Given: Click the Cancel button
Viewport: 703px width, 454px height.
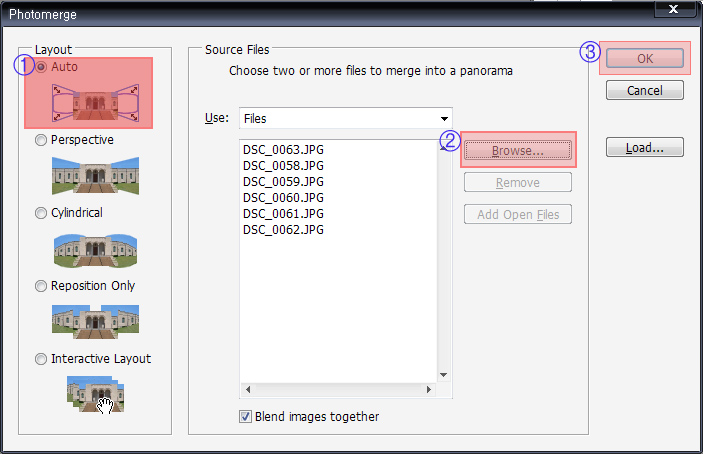Looking at the screenshot, I should [644, 90].
